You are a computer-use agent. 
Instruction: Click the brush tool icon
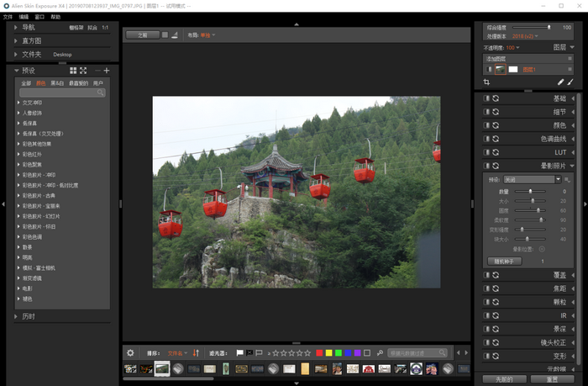[x=570, y=82]
